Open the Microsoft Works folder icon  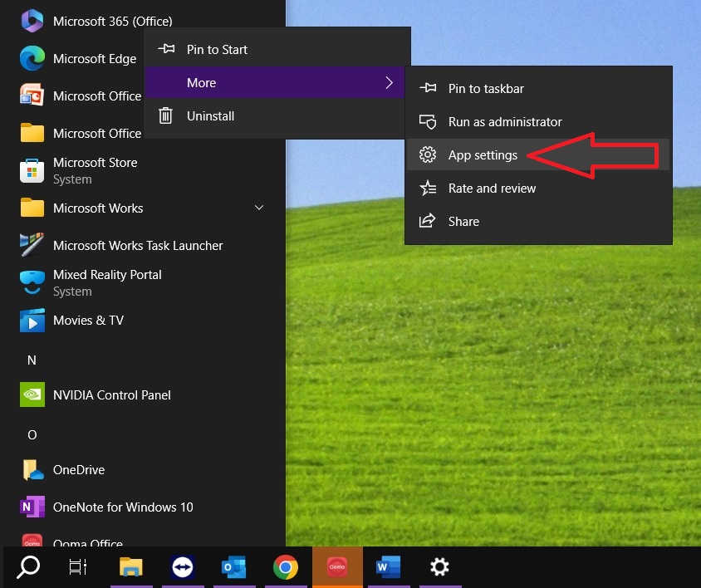pos(32,208)
